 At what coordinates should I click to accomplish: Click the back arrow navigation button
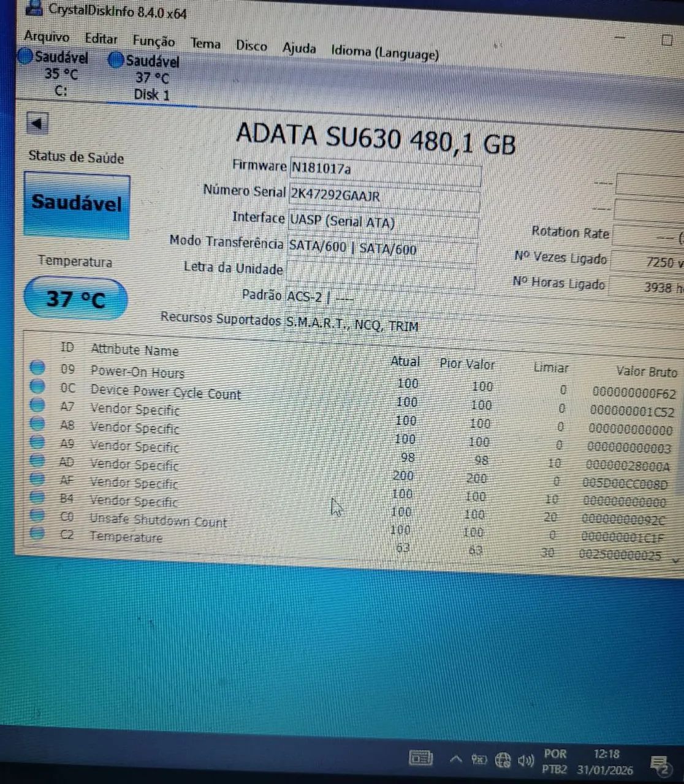[x=37, y=123]
